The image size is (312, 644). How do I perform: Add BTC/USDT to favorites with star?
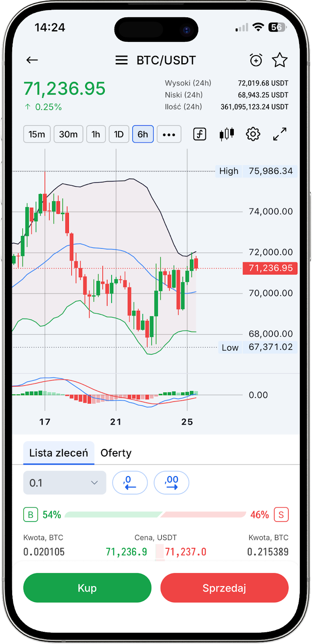click(x=280, y=60)
